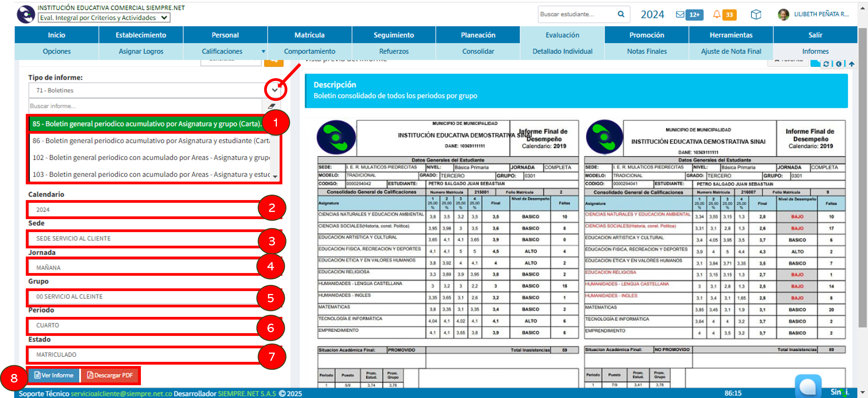Image resolution: width=868 pixels, height=398 pixels.
Task: Open the mail envelope icon
Action: pos(680,14)
